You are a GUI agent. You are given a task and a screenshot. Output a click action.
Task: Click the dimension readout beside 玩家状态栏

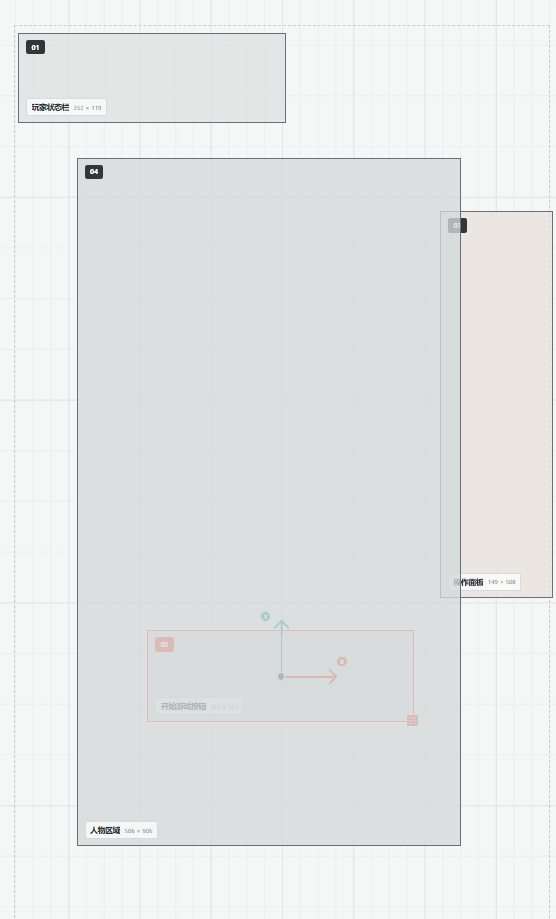click(87, 108)
